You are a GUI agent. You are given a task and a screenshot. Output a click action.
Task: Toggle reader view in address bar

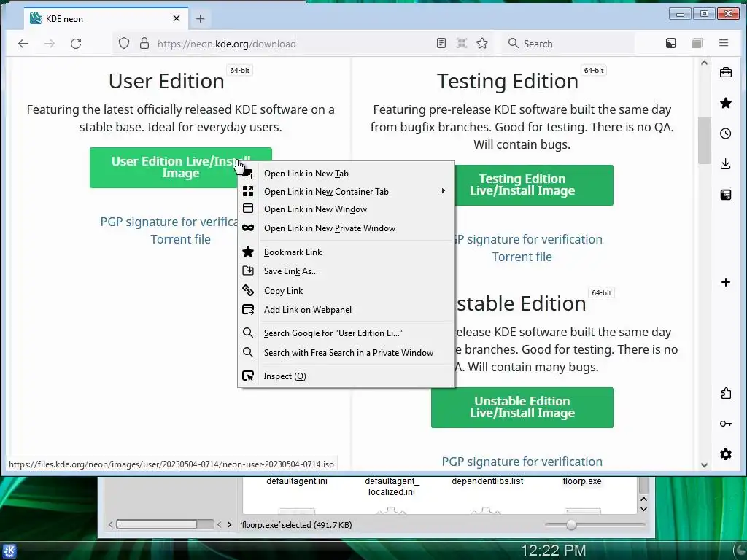pos(441,43)
